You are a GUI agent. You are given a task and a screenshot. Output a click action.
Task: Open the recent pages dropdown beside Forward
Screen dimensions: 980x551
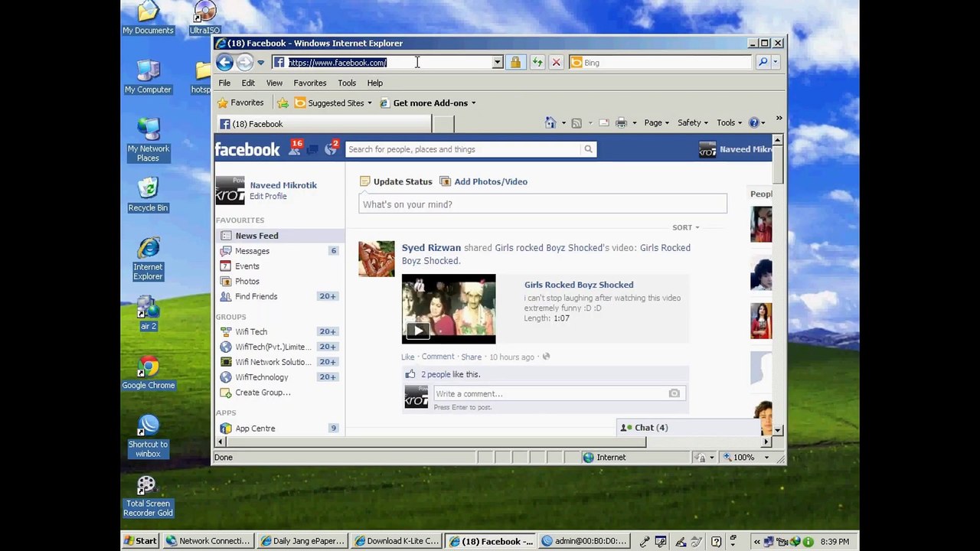tap(260, 63)
